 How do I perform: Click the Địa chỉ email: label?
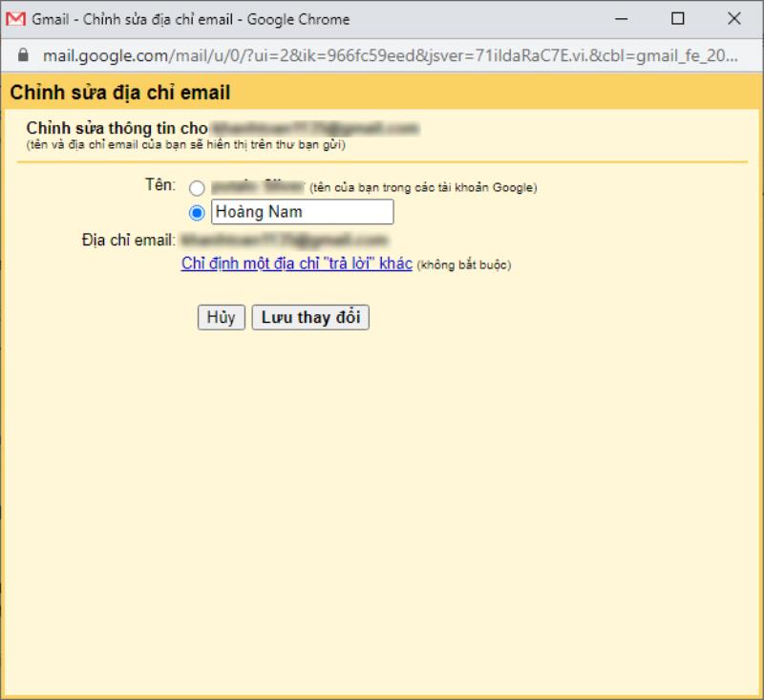coord(129,240)
